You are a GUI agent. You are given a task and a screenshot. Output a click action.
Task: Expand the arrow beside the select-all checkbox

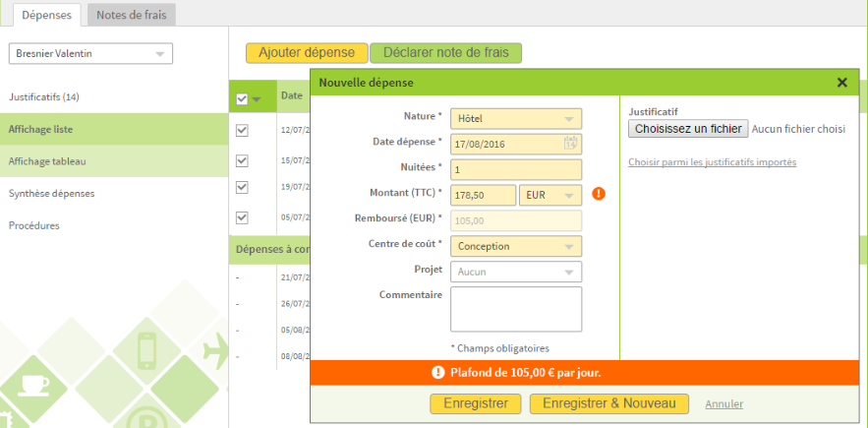256,99
